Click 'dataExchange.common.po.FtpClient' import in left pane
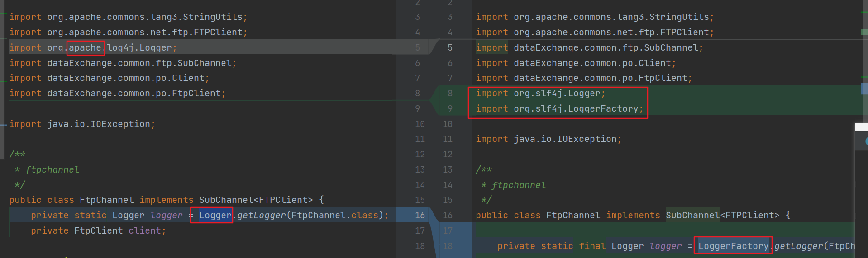 117,93
